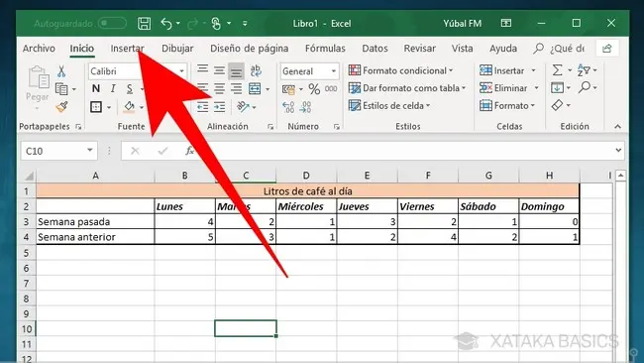Click the Undo arrow icon
Screen dimensions: 644x363
click(x=166, y=24)
